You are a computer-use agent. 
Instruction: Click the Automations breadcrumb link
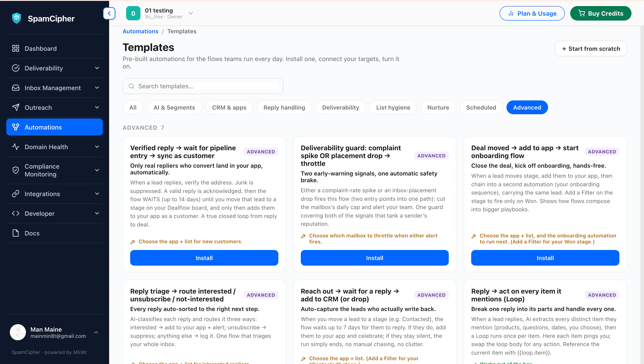140,31
